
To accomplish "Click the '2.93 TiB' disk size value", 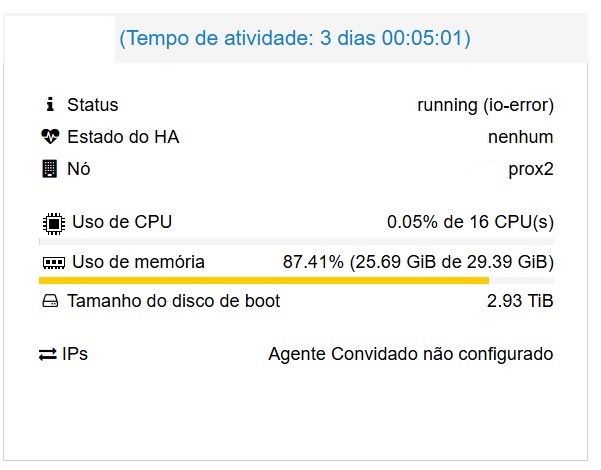I will [520, 301].
